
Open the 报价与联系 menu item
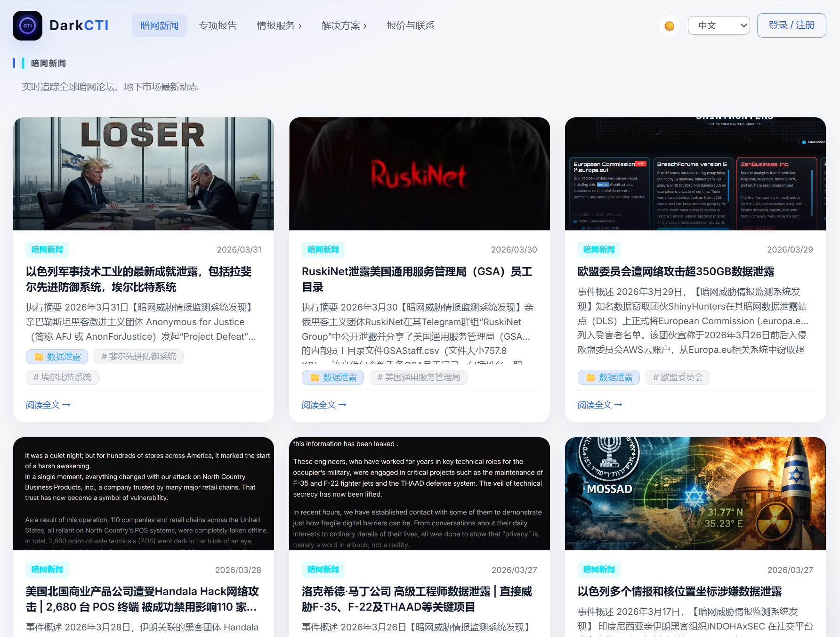tap(410, 25)
